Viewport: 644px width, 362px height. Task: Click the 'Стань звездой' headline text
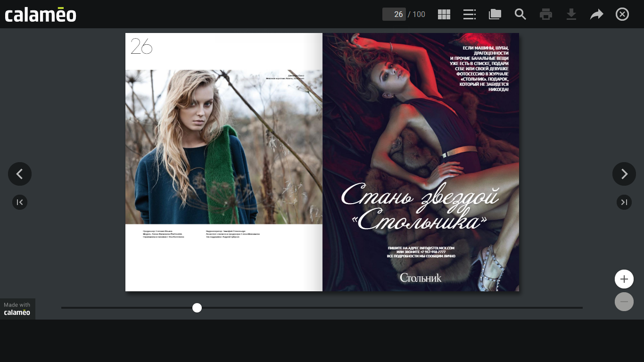pyautogui.click(x=420, y=195)
